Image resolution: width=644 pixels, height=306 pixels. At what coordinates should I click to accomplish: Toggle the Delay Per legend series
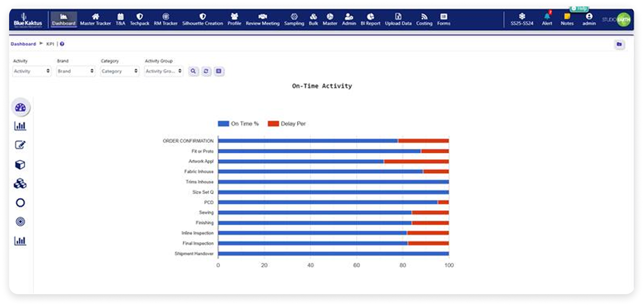[287, 124]
